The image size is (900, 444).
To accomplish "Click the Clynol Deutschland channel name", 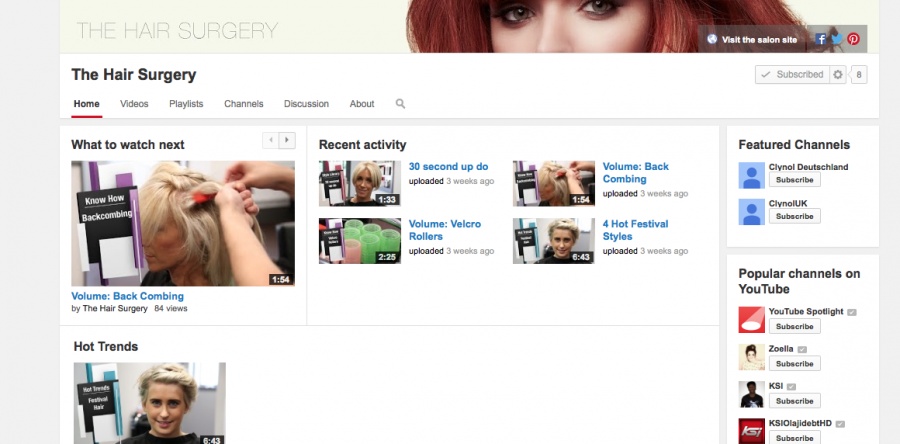I will tap(808, 167).
